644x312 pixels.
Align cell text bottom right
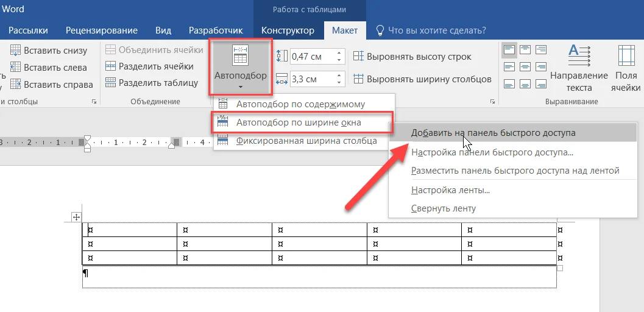[x=541, y=83]
